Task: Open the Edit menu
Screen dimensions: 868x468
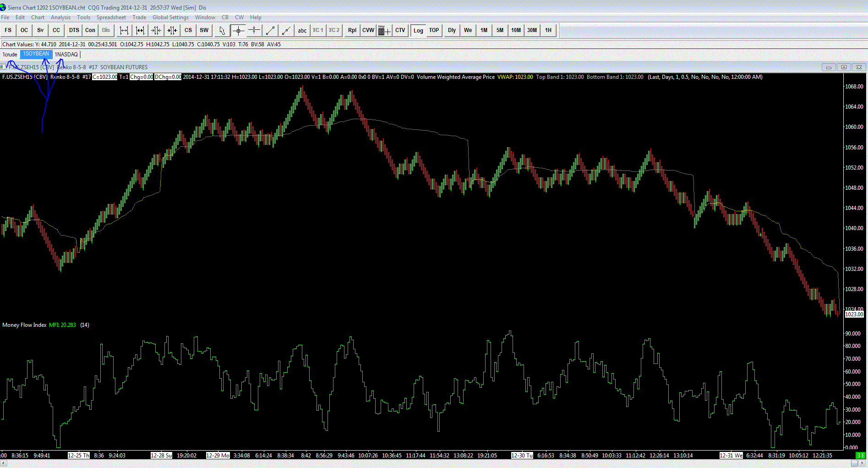Action: point(20,17)
